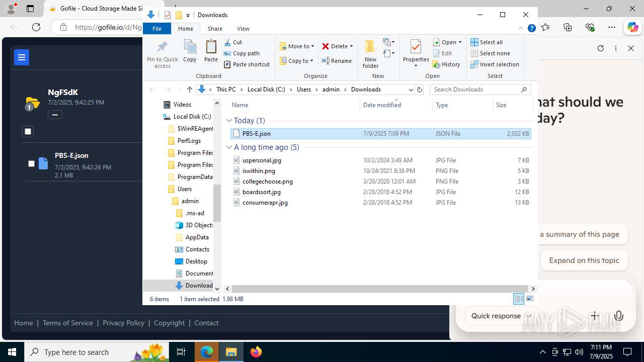Click file list horizontal scrollbar
644x362 pixels.
(380, 289)
